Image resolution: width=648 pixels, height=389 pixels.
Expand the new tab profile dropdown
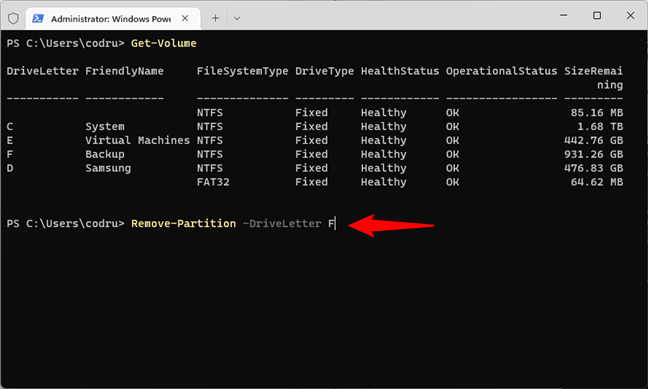237,18
